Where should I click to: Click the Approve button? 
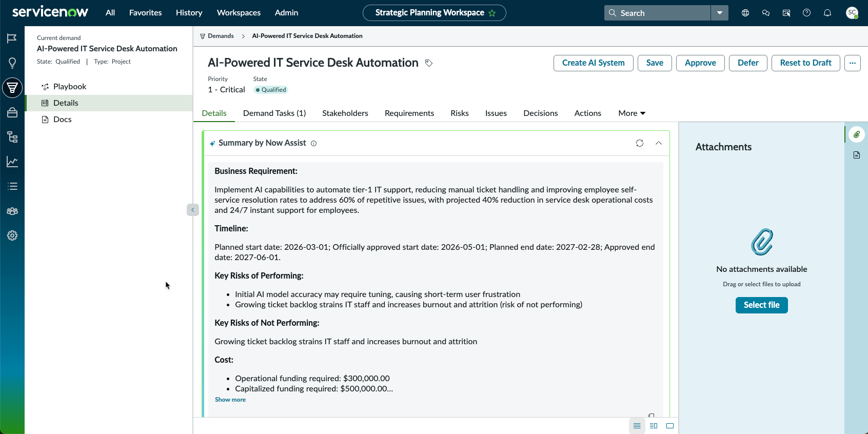tap(700, 63)
